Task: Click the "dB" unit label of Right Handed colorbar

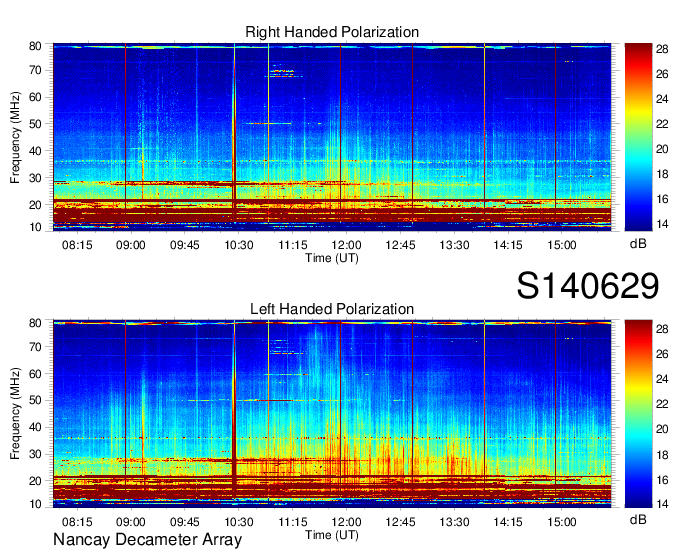Action: pyautogui.click(x=638, y=244)
